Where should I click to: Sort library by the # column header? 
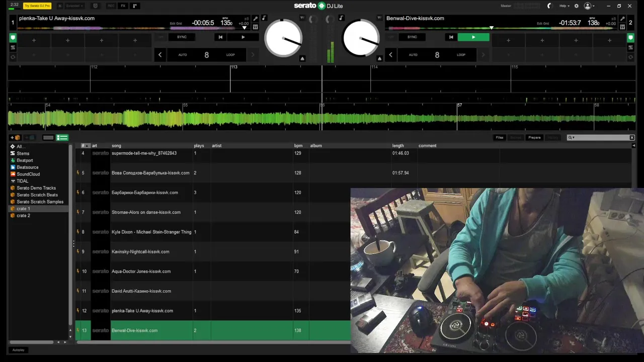[85, 146]
